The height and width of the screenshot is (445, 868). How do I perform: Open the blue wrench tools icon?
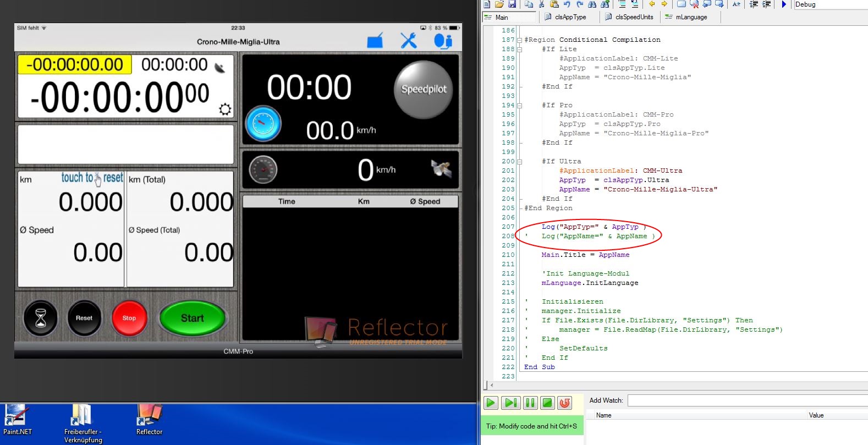pos(409,41)
